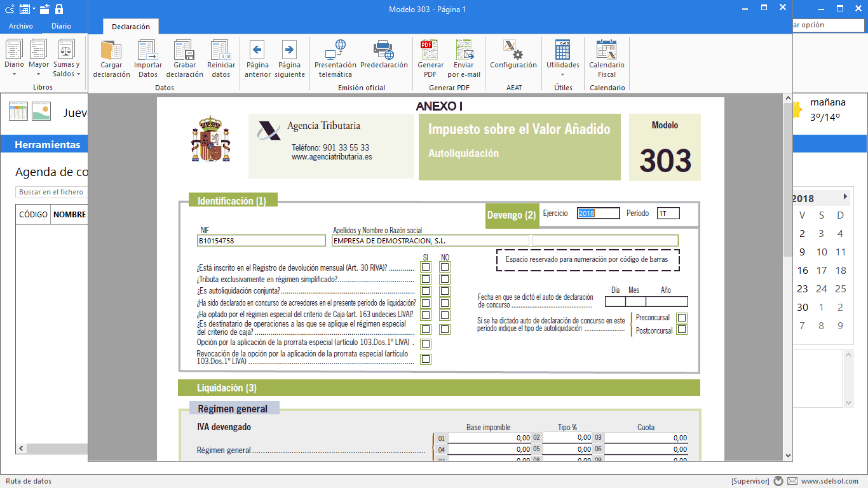Click Período input field
Screen dimensions: 868x488
coord(668,213)
